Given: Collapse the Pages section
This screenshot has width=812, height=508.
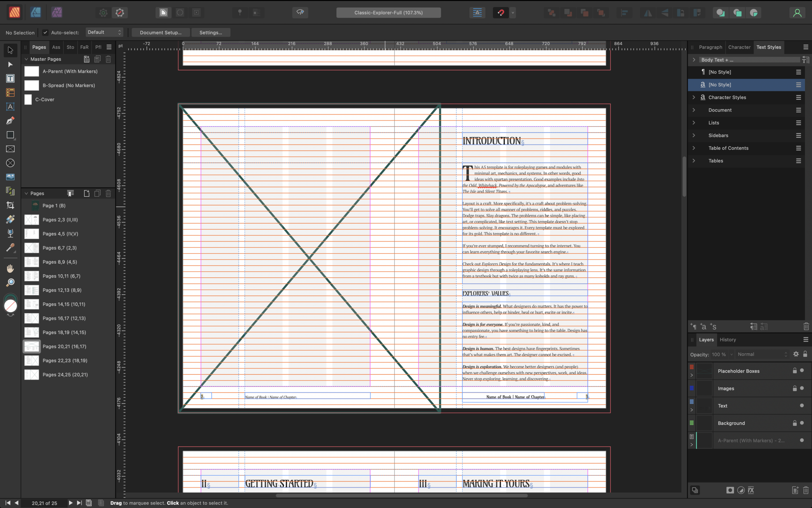Looking at the screenshot, I should [26, 193].
